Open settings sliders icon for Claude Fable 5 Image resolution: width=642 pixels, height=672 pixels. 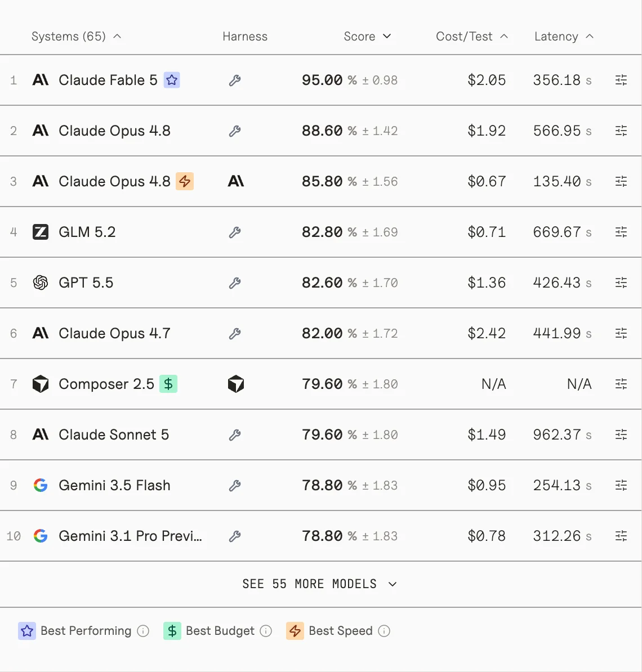[x=621, y=80]
